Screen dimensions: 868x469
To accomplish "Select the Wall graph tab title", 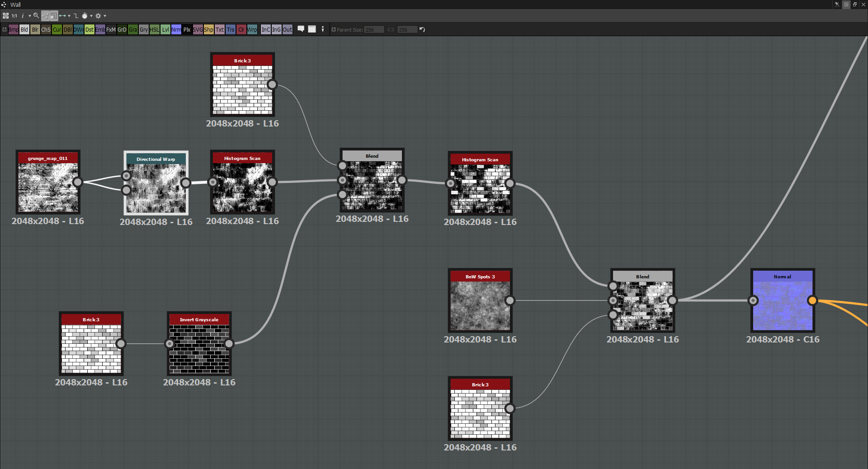I will 15,5.
